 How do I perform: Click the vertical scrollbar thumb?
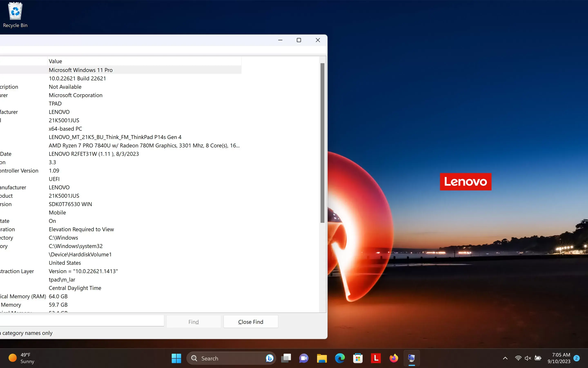322,143
